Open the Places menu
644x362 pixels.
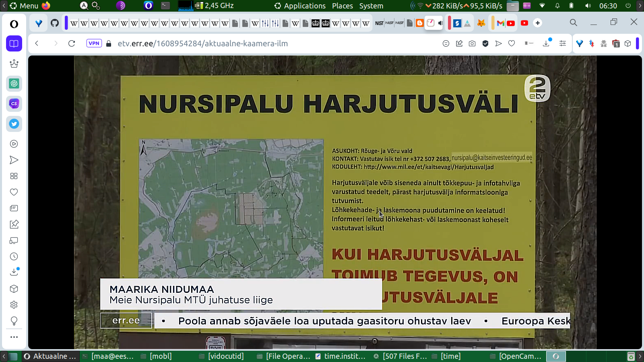[x=342, y=6]
